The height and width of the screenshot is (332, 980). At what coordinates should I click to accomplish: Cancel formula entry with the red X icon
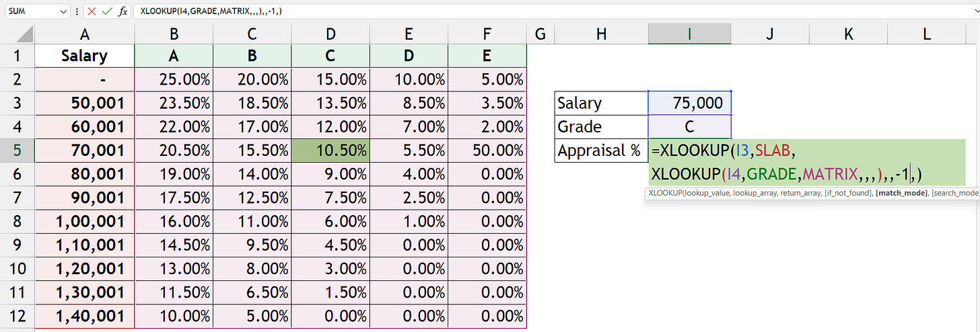point(92,11)
